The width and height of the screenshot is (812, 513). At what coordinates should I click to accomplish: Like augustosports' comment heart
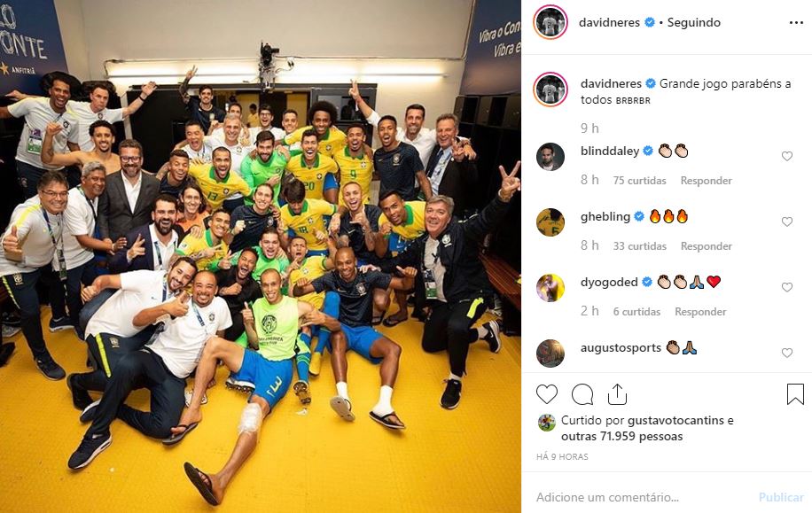click(x=787, y=353)
